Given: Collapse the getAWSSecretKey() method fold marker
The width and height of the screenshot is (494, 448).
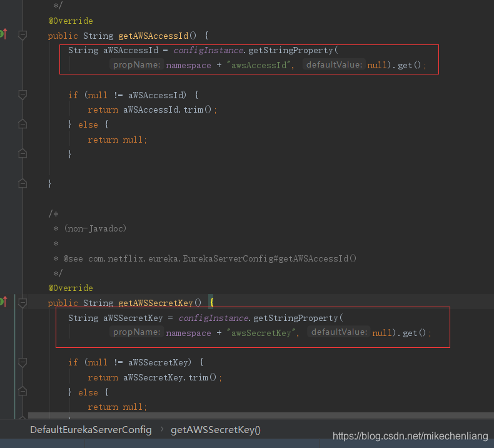Looking at the screenshot, I should pyautogui.click(x=23, y=303).
